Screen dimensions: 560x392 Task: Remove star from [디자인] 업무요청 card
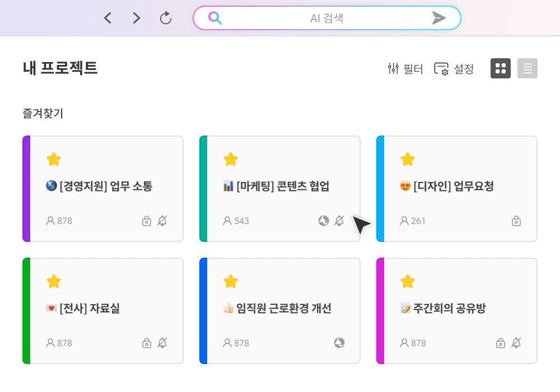(408, 159)
